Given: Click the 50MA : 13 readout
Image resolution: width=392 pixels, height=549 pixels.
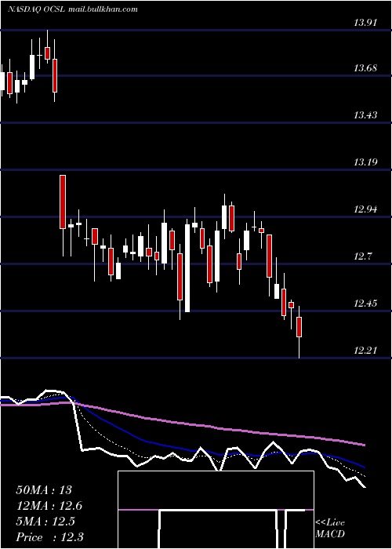Looking at the screenshot, I should click(x=44, y=490).
